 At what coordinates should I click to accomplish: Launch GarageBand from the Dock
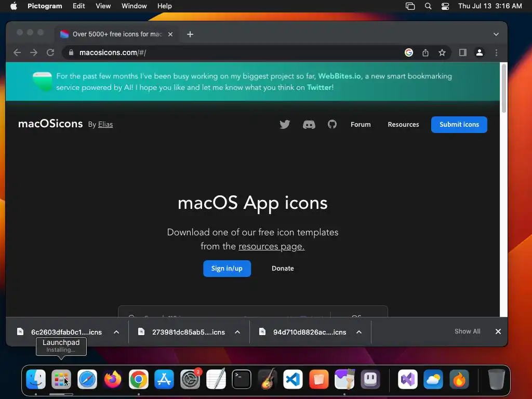[x=268, y=379]
